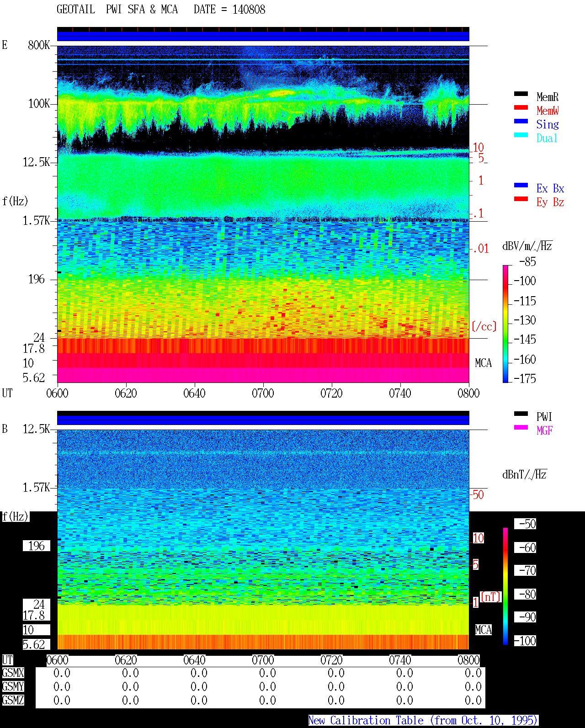Open the New Calibration Table link

pyautogui.click(x=423, y=721)
